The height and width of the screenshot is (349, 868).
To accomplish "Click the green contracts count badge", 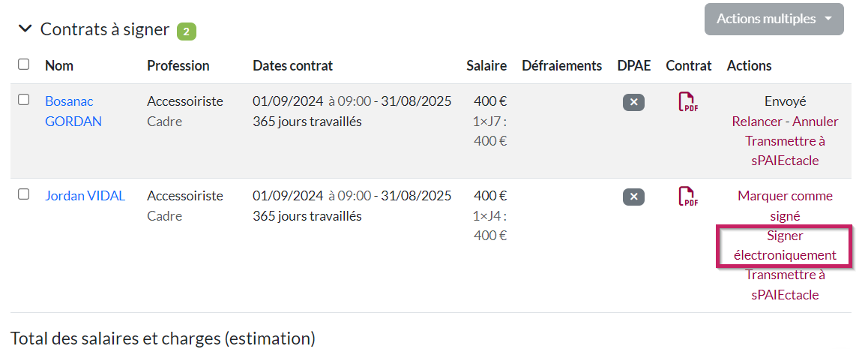I will click(x=187, y=32).
